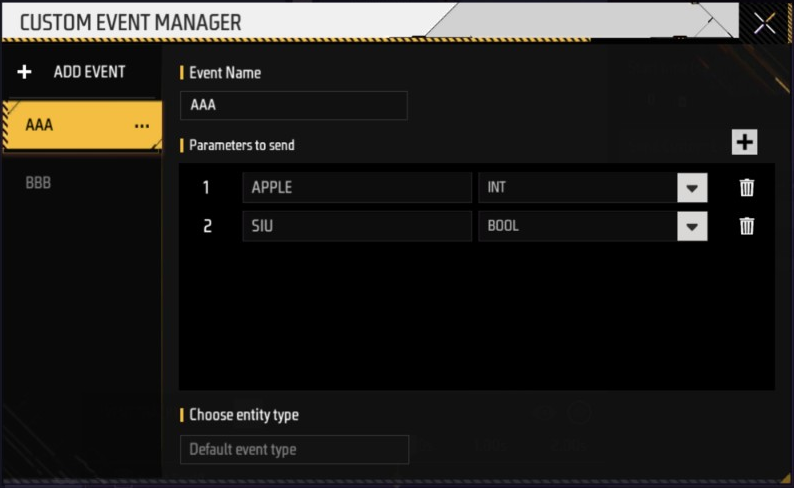This screenshot has width=794, height=488.
Task: Select the AAA event in sidebar
Action: tap(60, 126)
